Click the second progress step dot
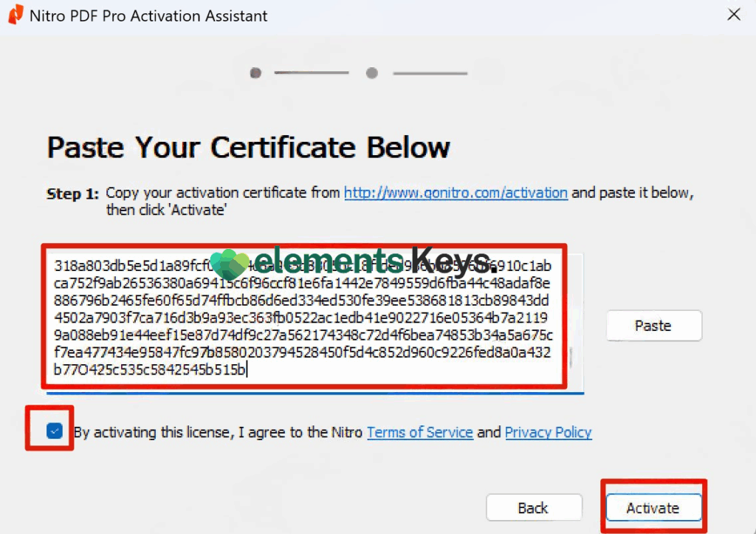Image resolution: width=756 pixels, height=534 pixels. click(371, 73)
